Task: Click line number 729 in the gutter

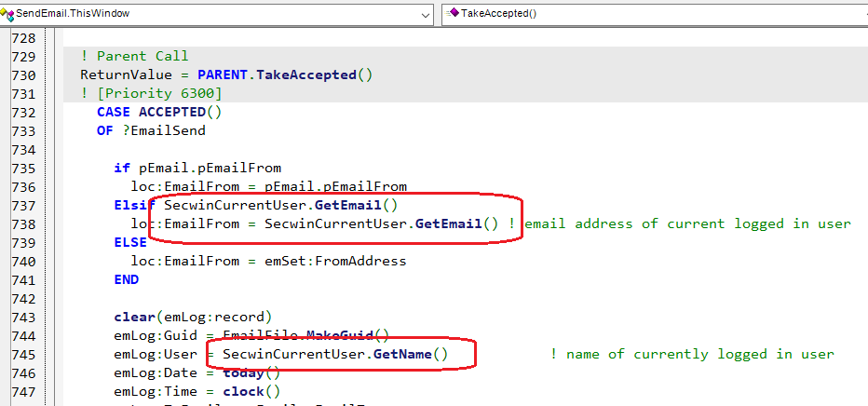Action: coord(22,56)
